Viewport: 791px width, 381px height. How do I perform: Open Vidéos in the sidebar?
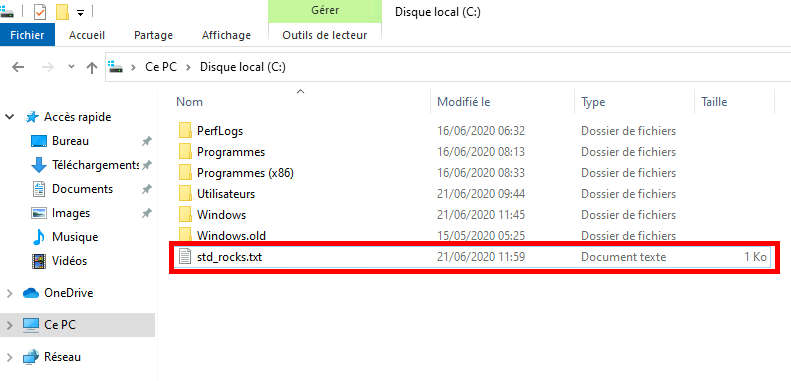(69, 261)
